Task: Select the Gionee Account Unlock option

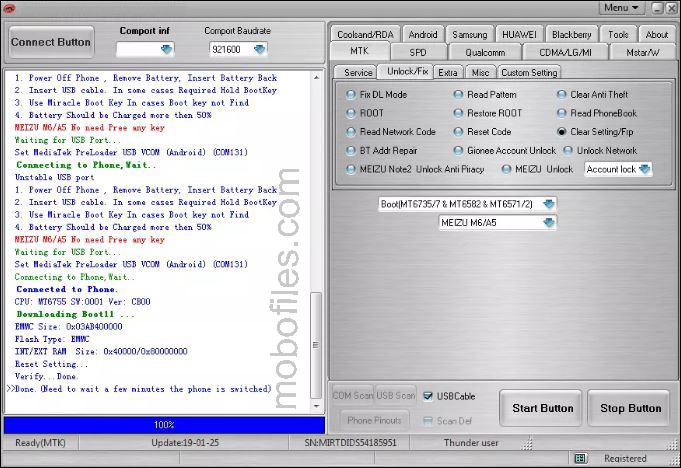Action: tap(458, 151)
